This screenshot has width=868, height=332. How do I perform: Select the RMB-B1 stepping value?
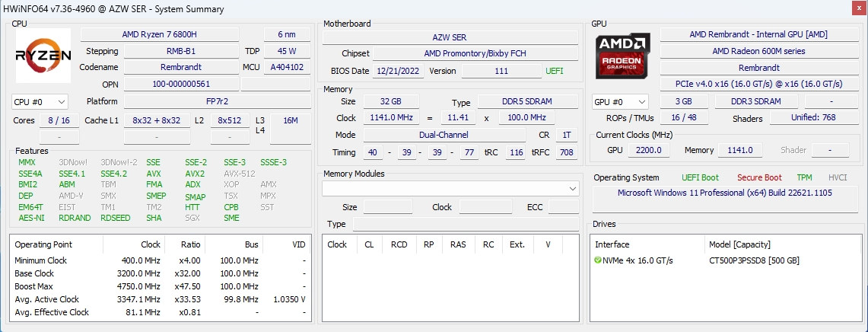tap(181, 51)
